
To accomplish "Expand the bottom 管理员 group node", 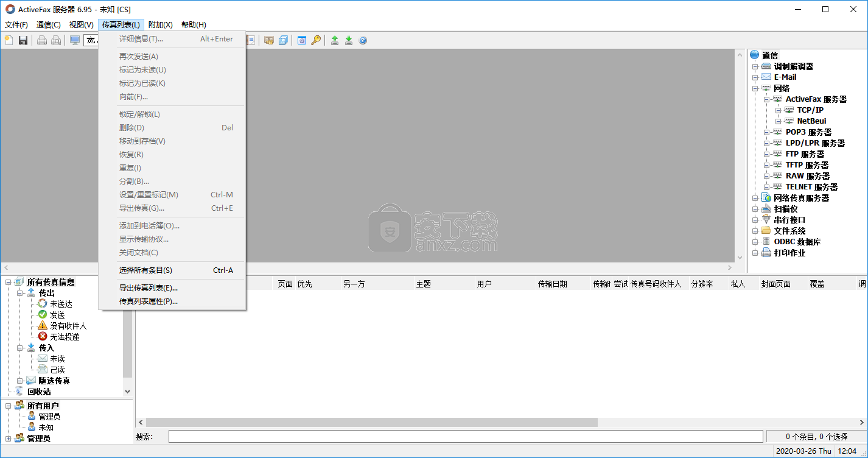I will [x=9, y=439].
